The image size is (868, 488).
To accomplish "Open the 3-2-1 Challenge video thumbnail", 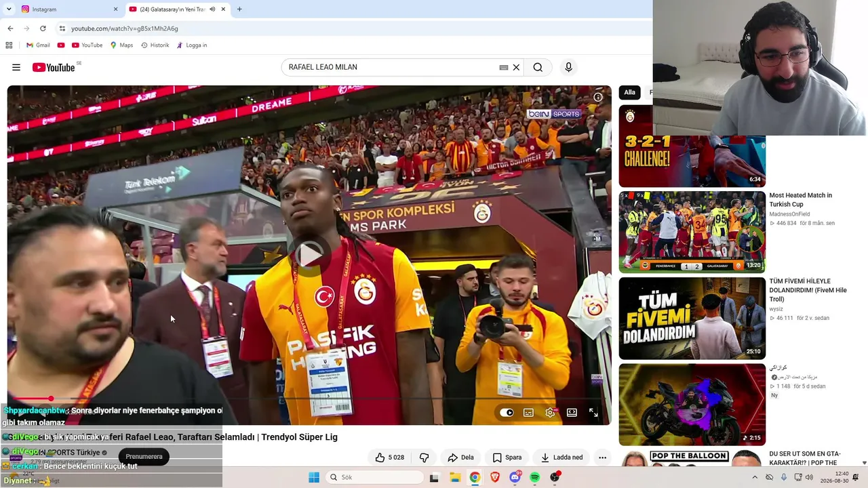I will click(692, 146).
